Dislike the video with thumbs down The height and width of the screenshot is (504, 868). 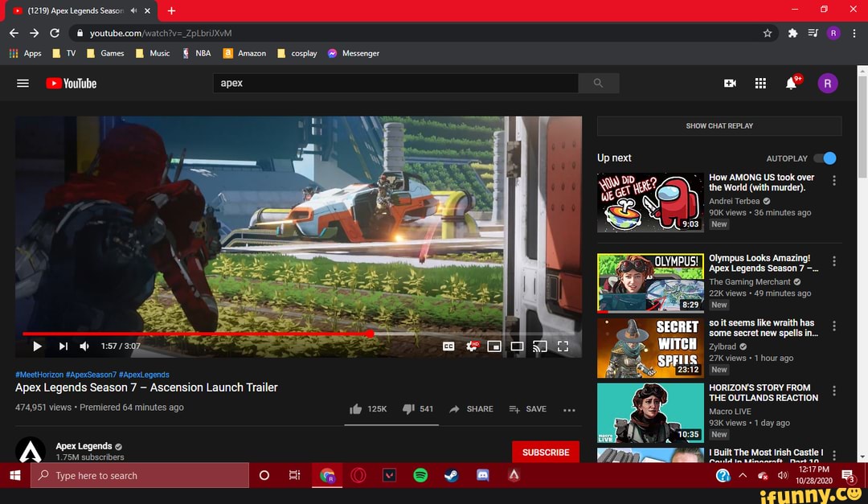(x=418, y=408)
